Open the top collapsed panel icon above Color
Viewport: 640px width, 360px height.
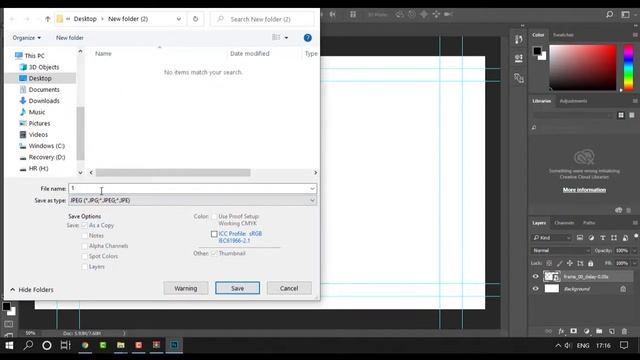click(x=519, y=40)
